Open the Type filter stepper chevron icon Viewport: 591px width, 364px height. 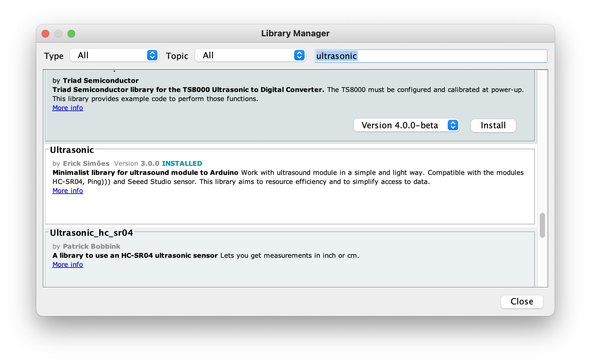click(152, 55)
